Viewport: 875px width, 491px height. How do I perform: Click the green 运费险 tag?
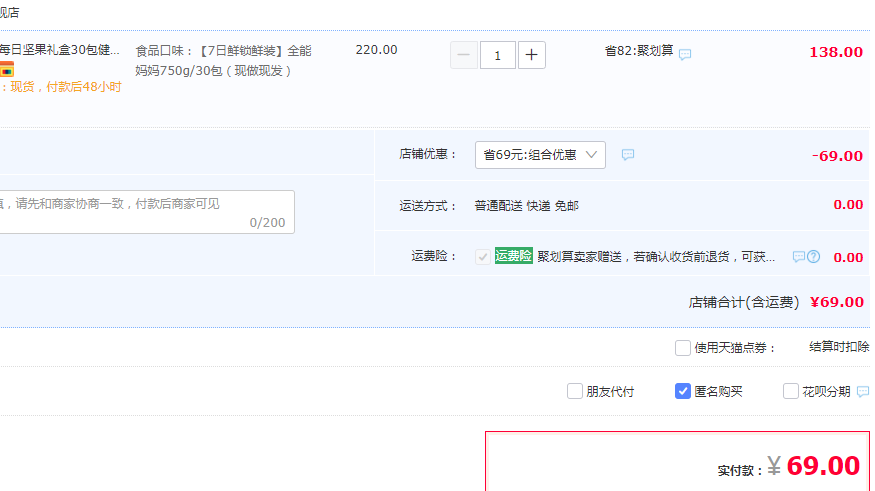click(x=513, y=256)
